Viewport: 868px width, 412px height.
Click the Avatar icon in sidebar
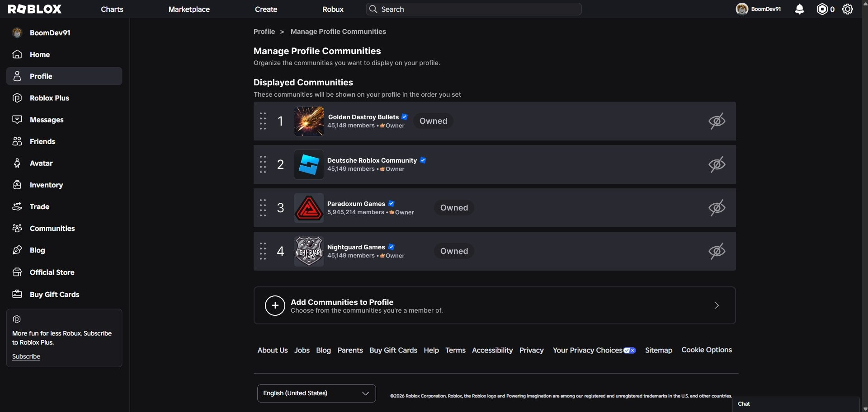pyautogui.click(x=17, y=163)
